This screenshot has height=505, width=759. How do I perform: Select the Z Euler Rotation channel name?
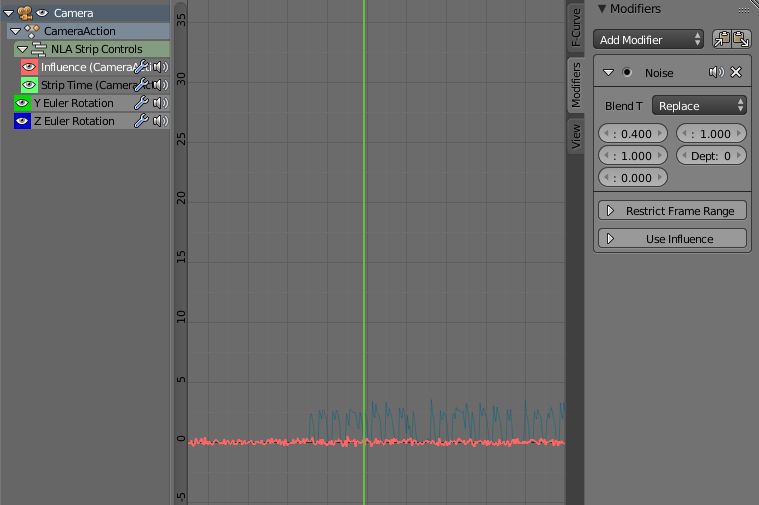74,121
